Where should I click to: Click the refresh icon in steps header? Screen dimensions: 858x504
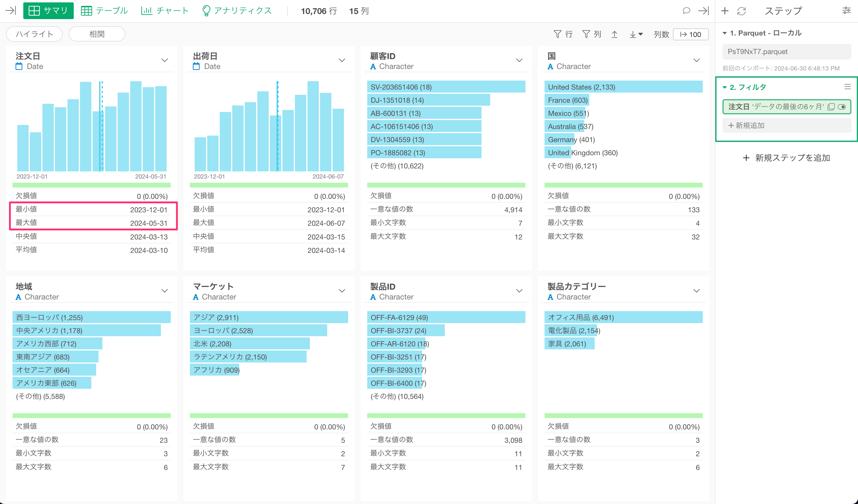click(742, 11)
